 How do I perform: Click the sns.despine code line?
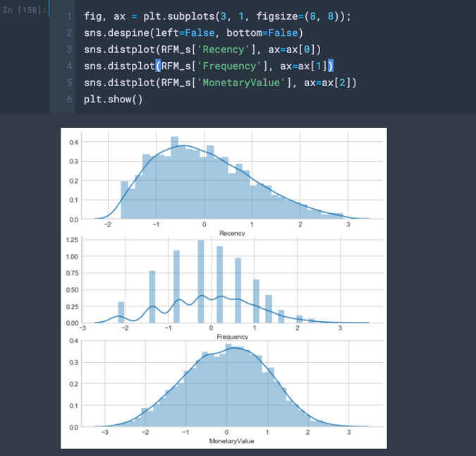pos(193,32)
